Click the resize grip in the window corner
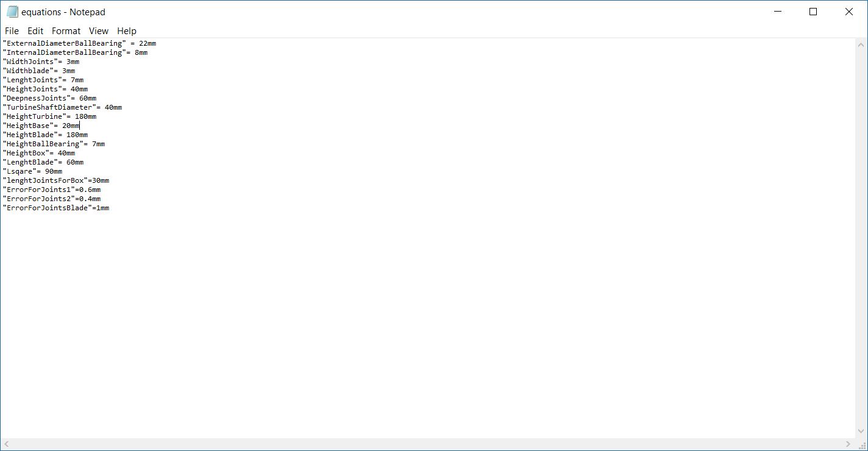 pyautogui.click(x=861, y=444)
